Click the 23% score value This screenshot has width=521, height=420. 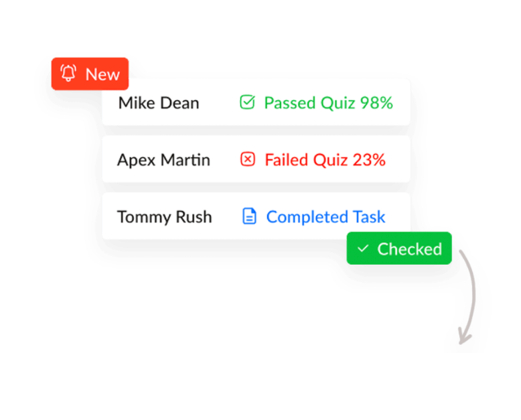point(369,159)
